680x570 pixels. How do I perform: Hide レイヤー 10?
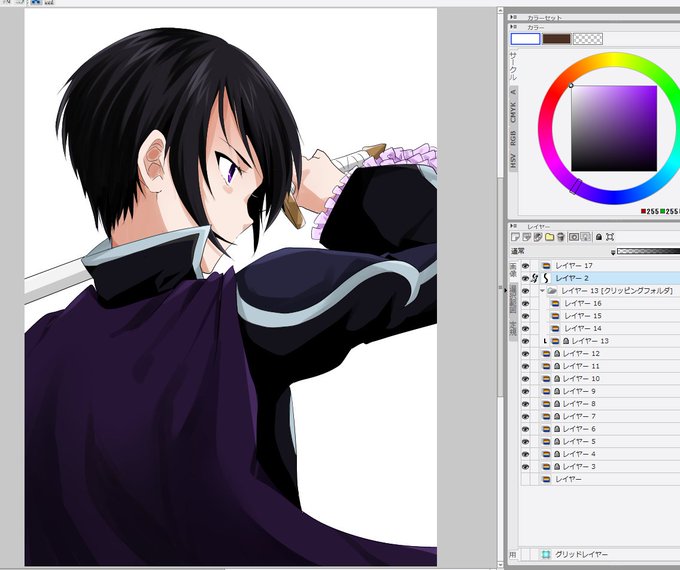[x=525, y=379]
